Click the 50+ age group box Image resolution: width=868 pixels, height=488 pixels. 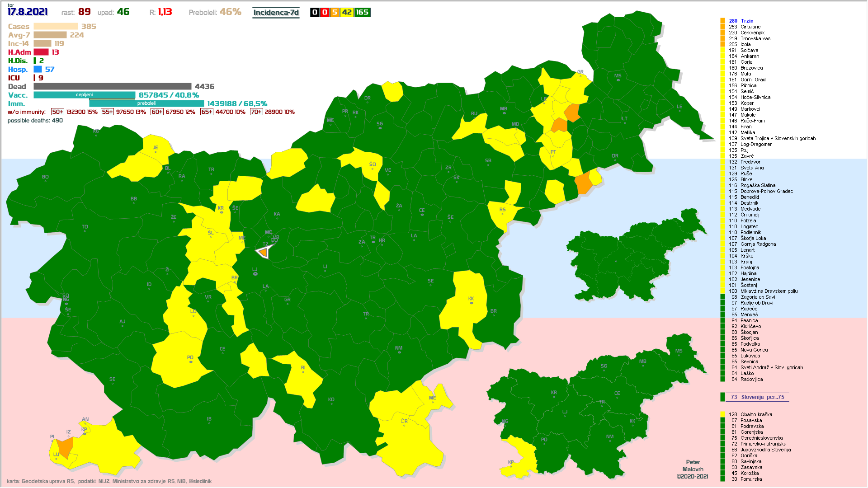[x=57, y=112]
